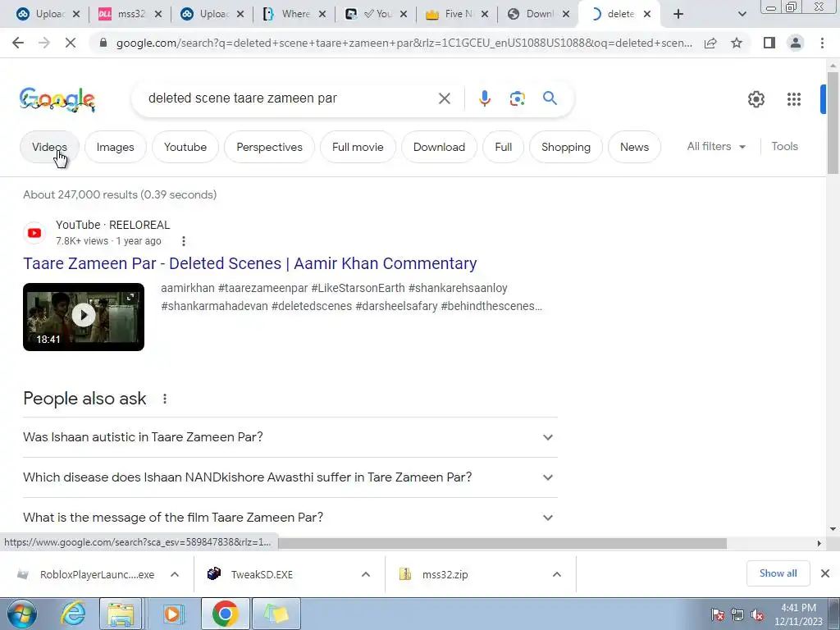This screenshot has width=840, height=630.
Task: Click the share page icon in address bar
Action: tap(710, 43)
